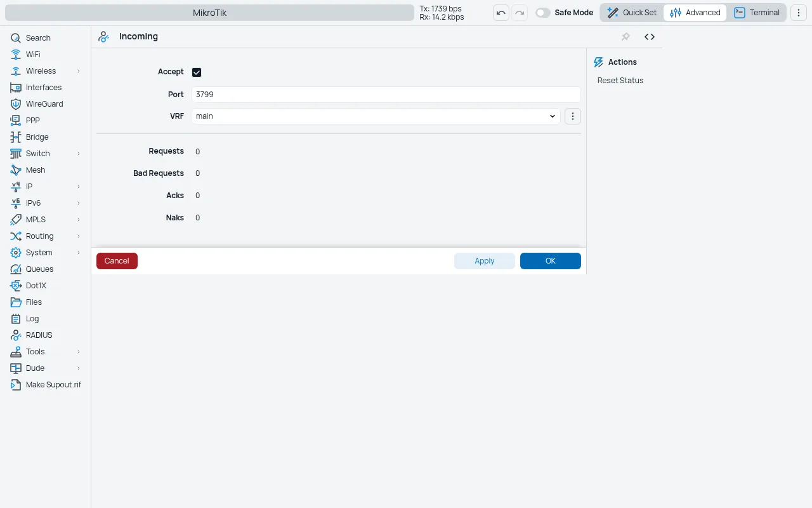Click the undo arrow icon
Screen dimensions: 812x508
501,13
